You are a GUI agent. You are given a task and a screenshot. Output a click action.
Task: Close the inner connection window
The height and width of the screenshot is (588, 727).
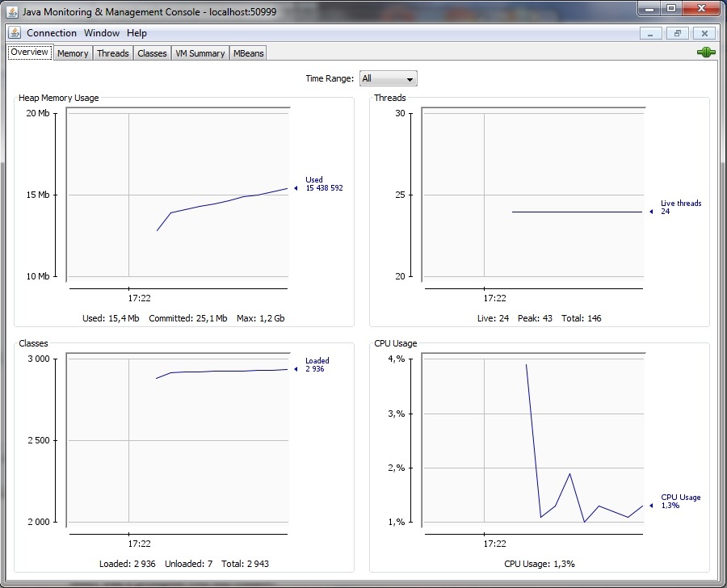[x=704, y=33]
